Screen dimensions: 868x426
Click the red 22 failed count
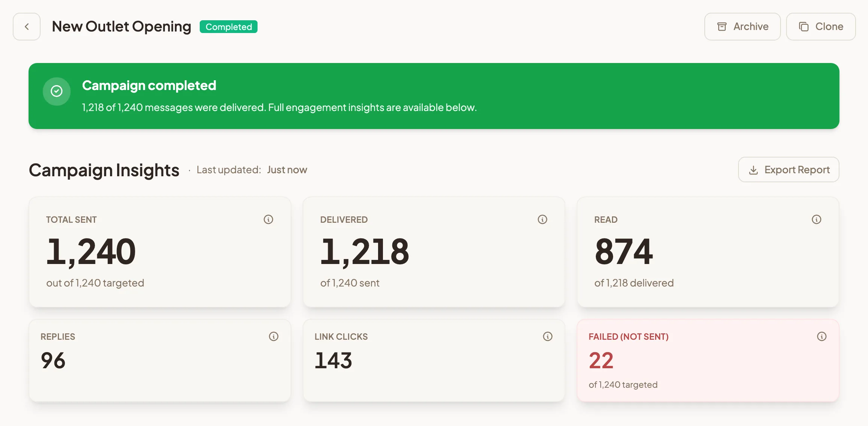[x=601, y=360]
